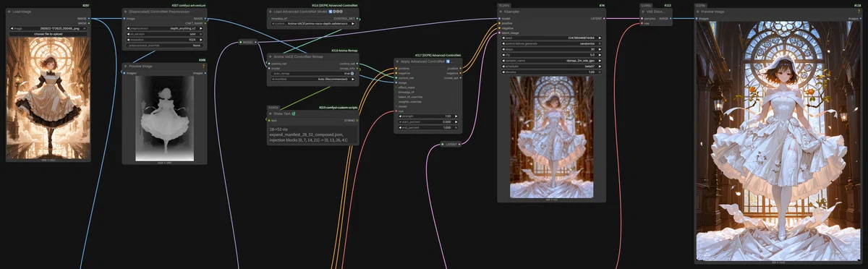Click the positive input socket on KSampler
The width and height of the screenshot is (868, 269).
point(499,23)
